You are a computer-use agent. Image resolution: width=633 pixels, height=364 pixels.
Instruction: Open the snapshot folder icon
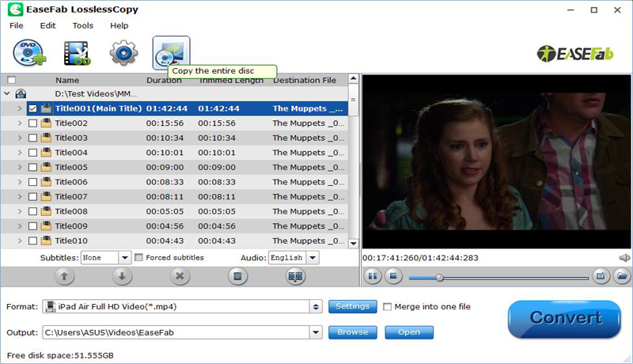[622, 276]
